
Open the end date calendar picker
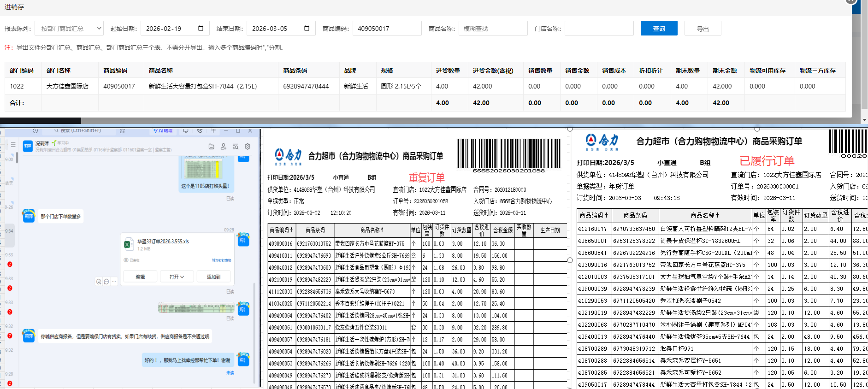307,29
